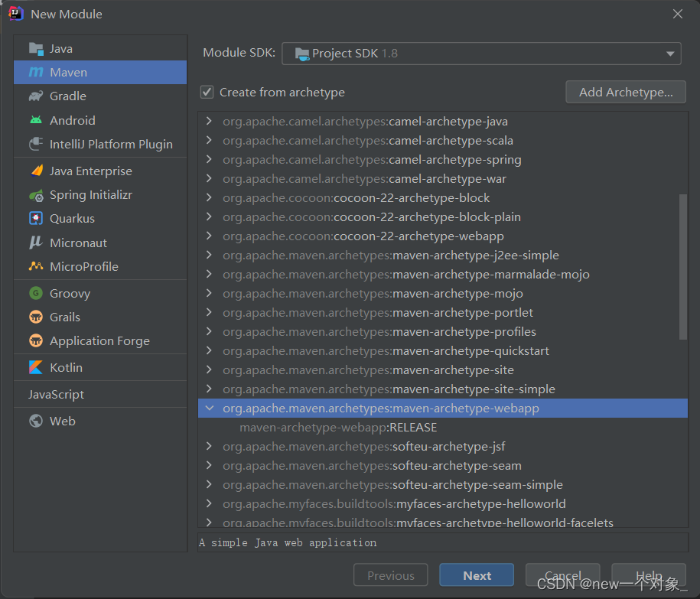Select cocoon-22-archetype-webapp row
Screen dimensions: 700x599
(x=443, y=236)
